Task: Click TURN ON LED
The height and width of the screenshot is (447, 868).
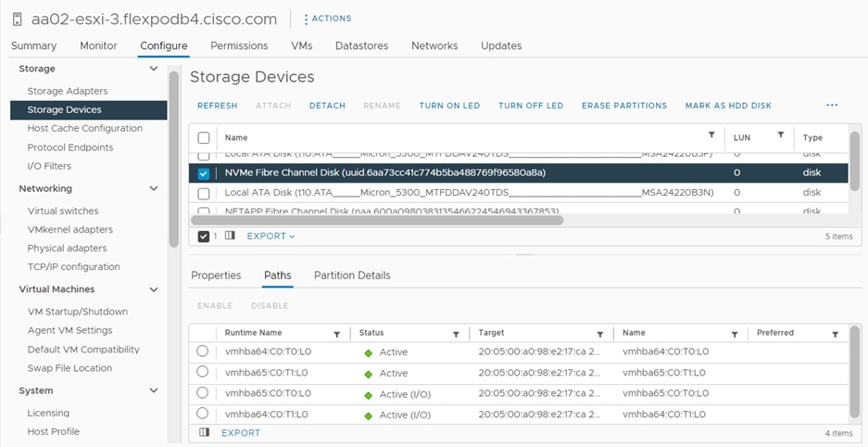Action: tap(449, 106)
